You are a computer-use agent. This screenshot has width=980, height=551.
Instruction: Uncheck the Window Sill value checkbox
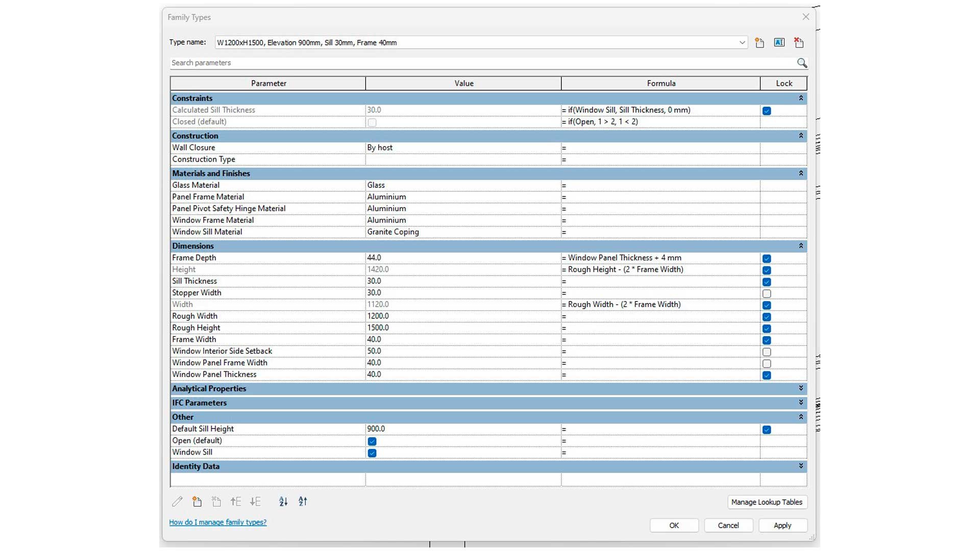click(372, 453)
